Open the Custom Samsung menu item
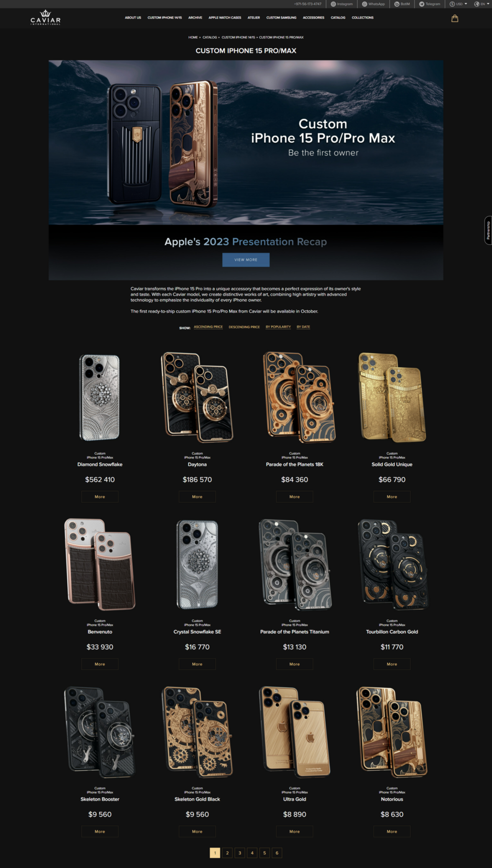 tap(282, 18)
